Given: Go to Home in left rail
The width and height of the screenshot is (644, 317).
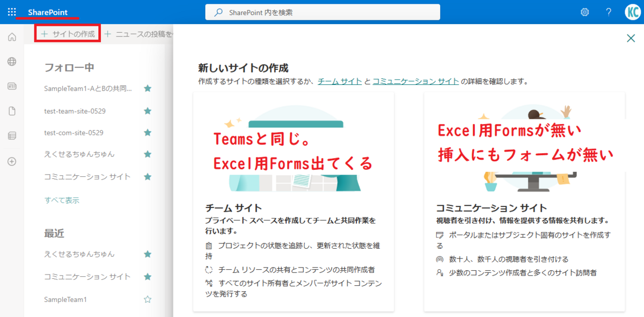Looking at the screenshot, I should coord(12,38).
